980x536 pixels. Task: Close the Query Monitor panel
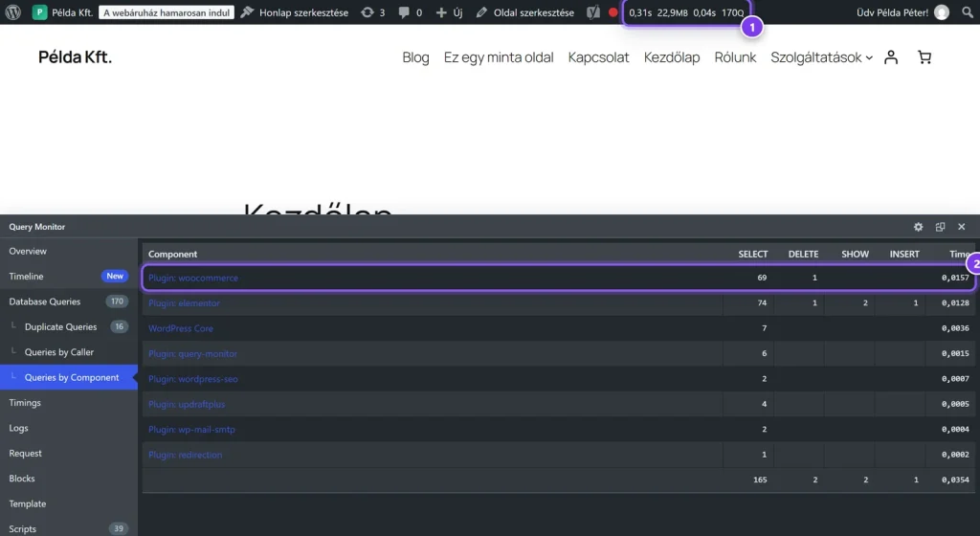(x=961, y=227)
